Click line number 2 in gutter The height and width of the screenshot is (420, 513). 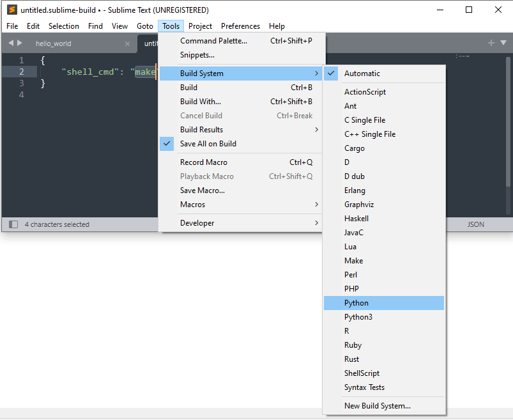(x=22, y=72)
